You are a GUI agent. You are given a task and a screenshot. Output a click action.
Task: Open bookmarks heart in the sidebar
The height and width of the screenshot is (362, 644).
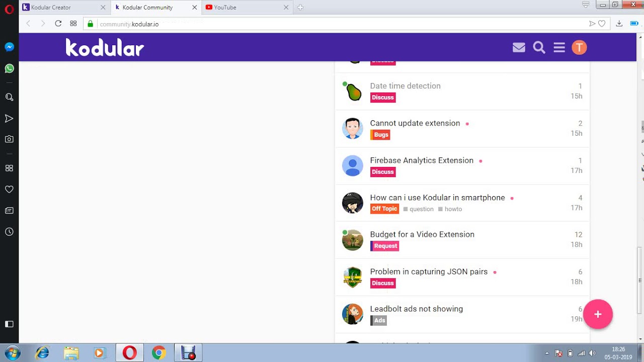coord(9,190)
